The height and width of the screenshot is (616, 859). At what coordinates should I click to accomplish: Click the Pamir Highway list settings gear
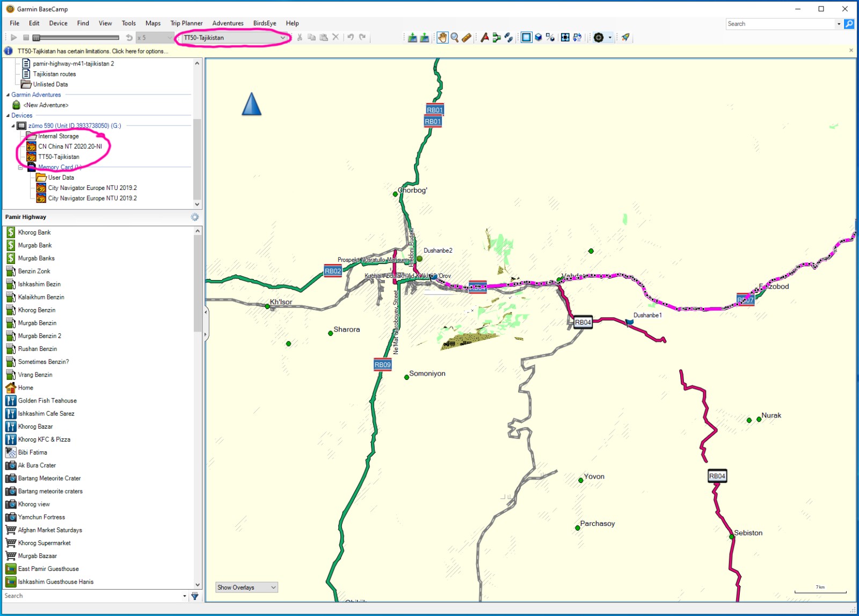(195, 217)
